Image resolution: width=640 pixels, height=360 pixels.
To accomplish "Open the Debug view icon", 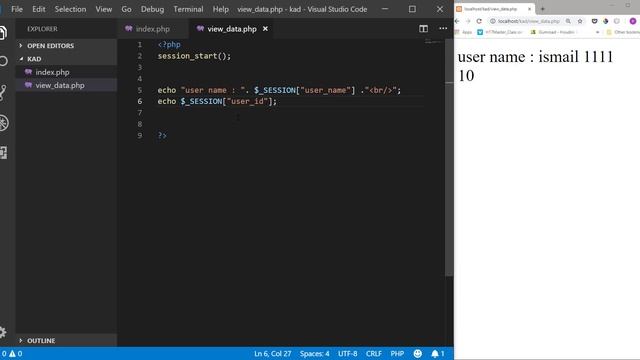I will coord(4,123).
